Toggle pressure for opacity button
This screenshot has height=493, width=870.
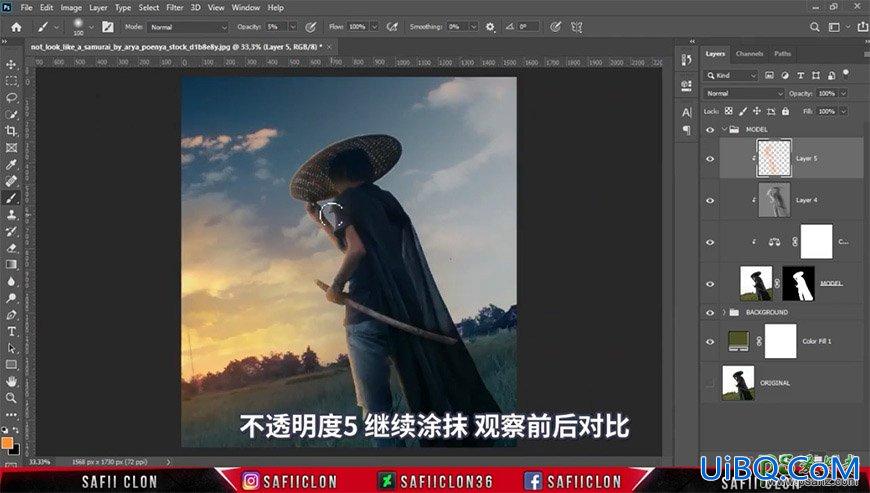(311, 27)
